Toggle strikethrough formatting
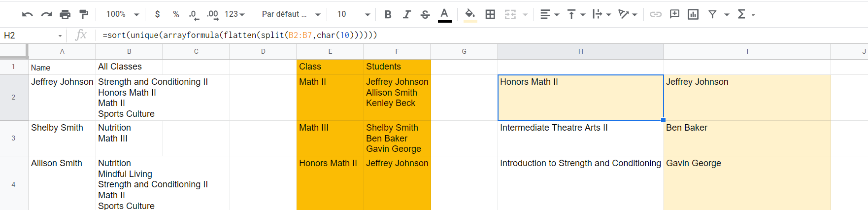 click(425, 14)
